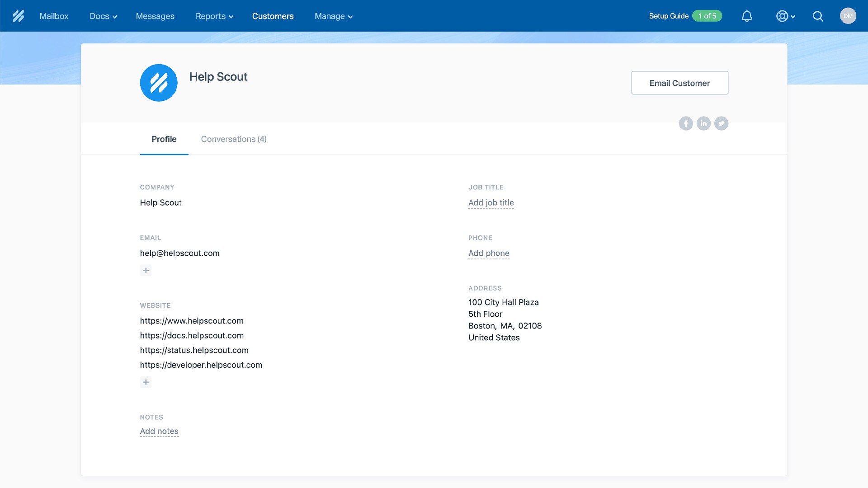The image size is (868, 488).
Task: Open the DM user avatar menu
Action: point(848,16)
